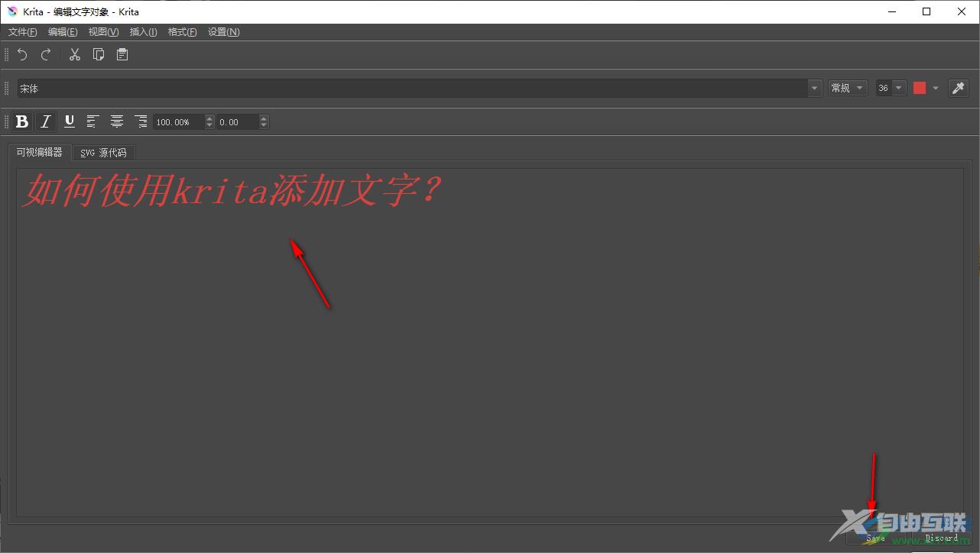Paste using the clipboard icon
The height and width of the screenshot is (553, 980).
[x=122, y=54]
